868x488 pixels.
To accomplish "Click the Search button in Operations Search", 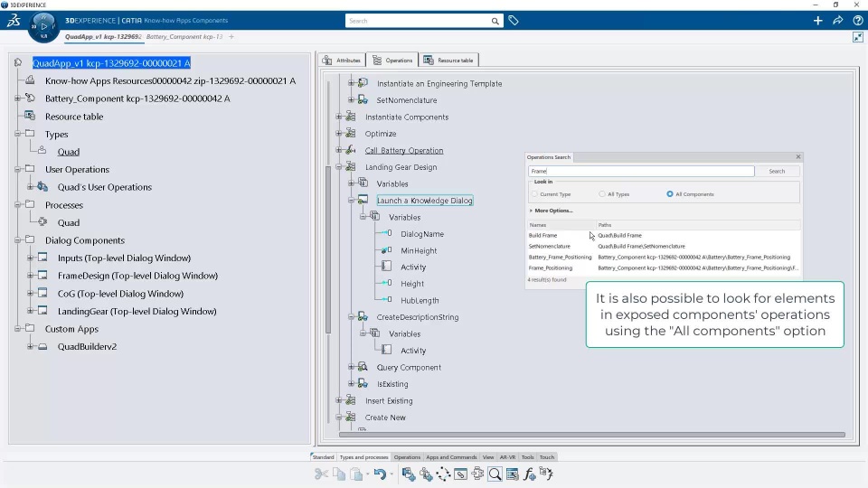I will 777,172.
